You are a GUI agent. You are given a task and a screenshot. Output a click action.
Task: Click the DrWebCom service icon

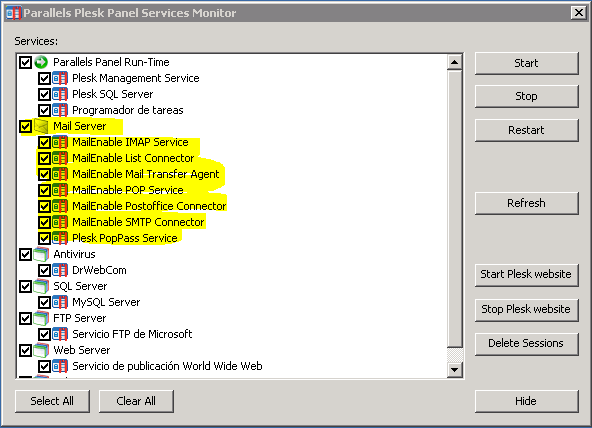click(60, 270)
